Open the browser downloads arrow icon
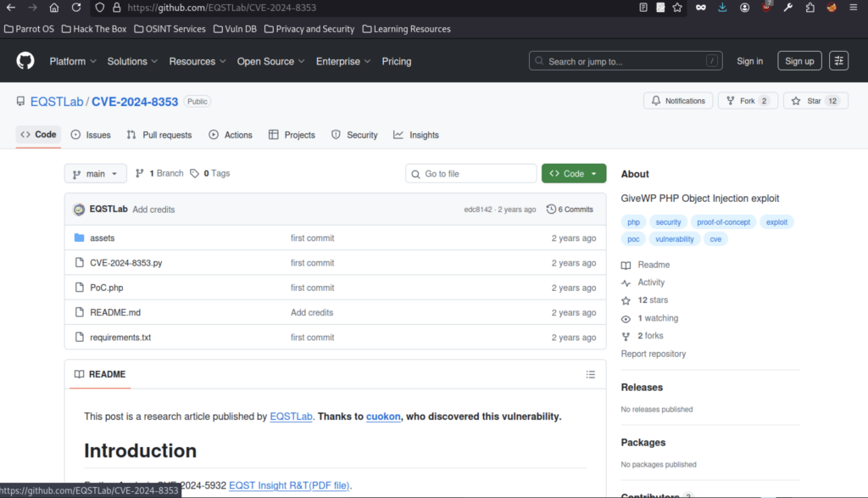The image size is (868, 498). [722, 8]
